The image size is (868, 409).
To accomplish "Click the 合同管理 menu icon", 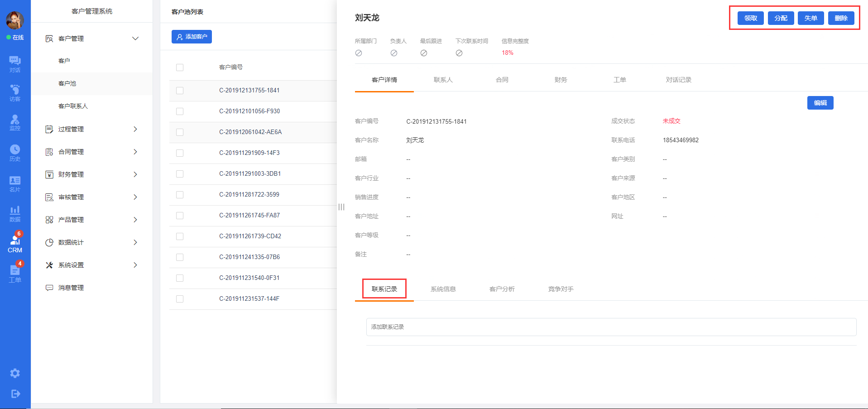I will (x=49, y=152).
